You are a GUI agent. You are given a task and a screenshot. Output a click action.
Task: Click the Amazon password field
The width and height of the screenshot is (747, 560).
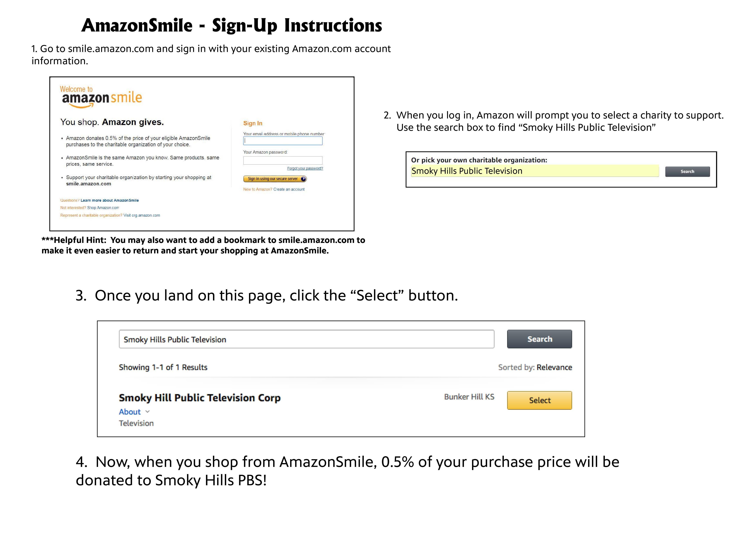coord(283,160)
